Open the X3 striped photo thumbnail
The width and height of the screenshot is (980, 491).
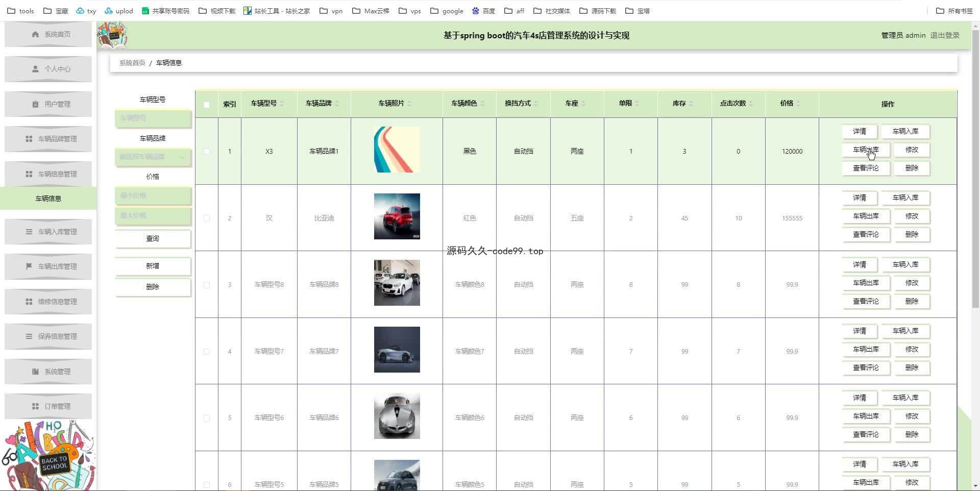click(397, 150)
